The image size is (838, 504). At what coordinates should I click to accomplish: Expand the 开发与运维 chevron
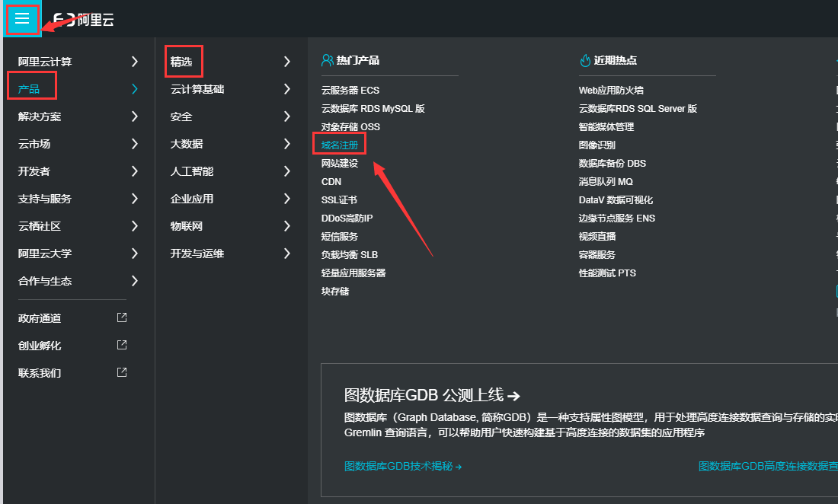coord(287,253)
